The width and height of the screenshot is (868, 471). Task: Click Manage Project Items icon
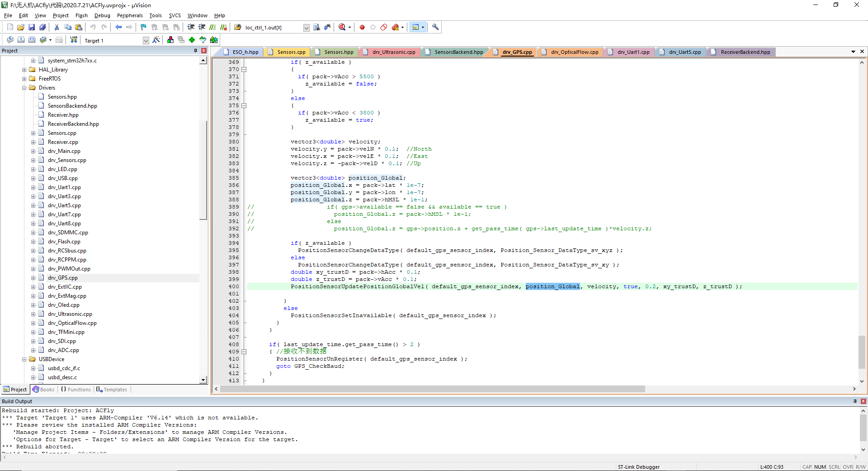(170, 40)
